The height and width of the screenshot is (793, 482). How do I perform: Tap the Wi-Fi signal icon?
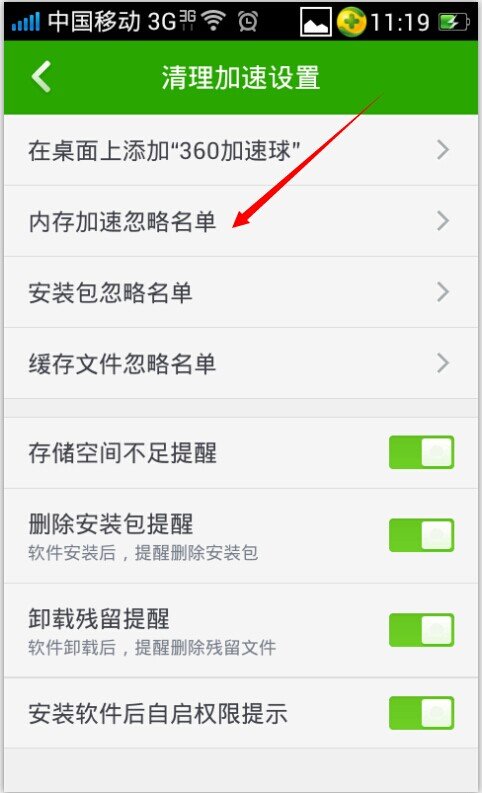click(213, 21)
